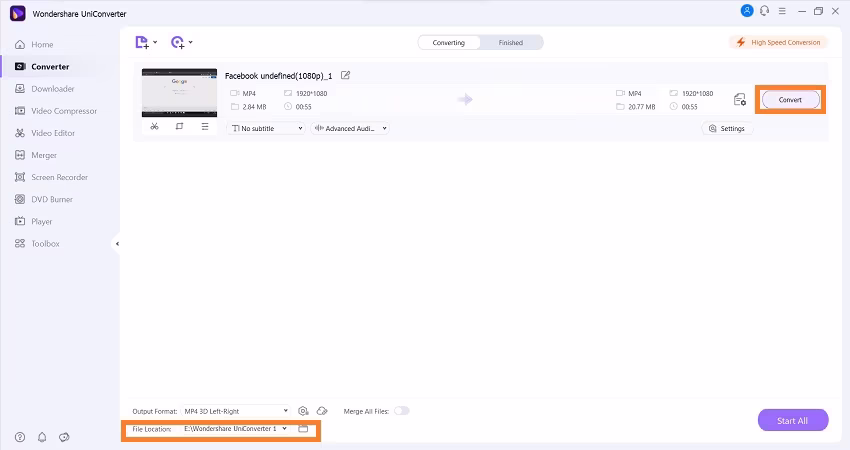Click the video thumbnail preview
The height and width of the screenshot is (450, 850).
[179, 93]
